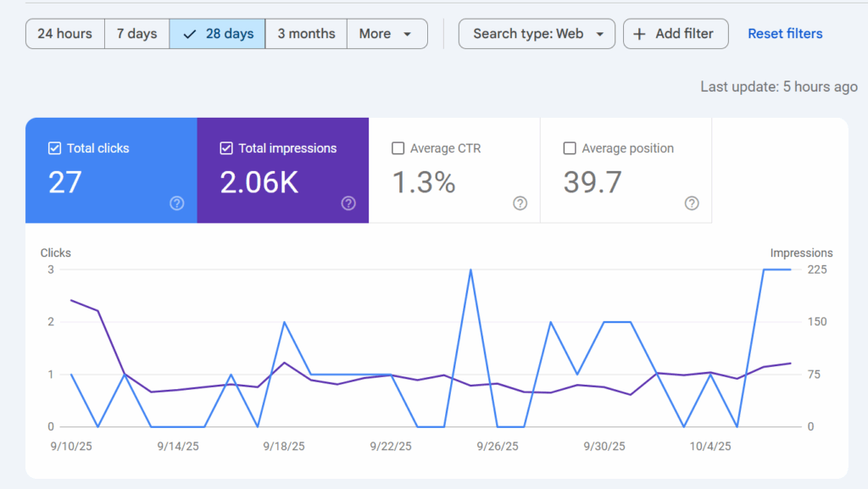
Task: Uncheck the Total impressions checkbox
Action: 226,148
